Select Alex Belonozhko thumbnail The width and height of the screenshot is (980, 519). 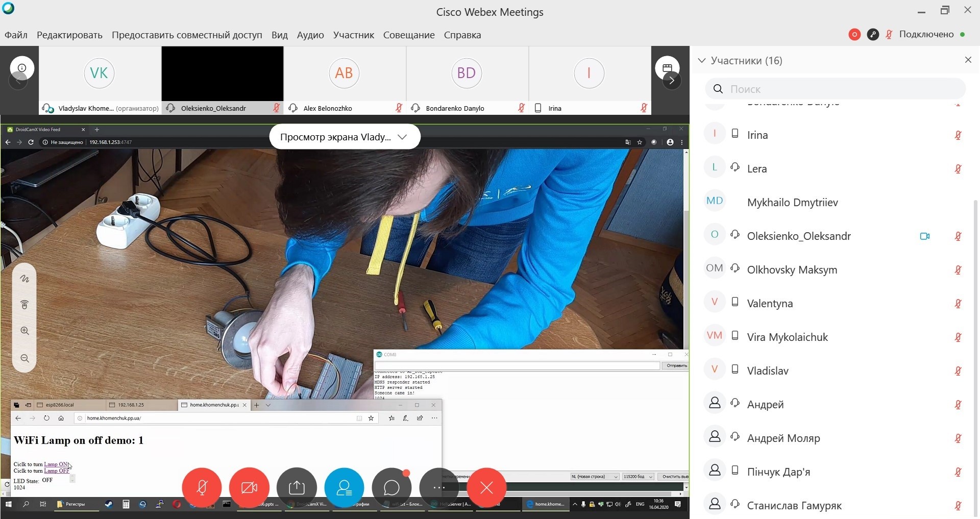[x=345, y=80]
